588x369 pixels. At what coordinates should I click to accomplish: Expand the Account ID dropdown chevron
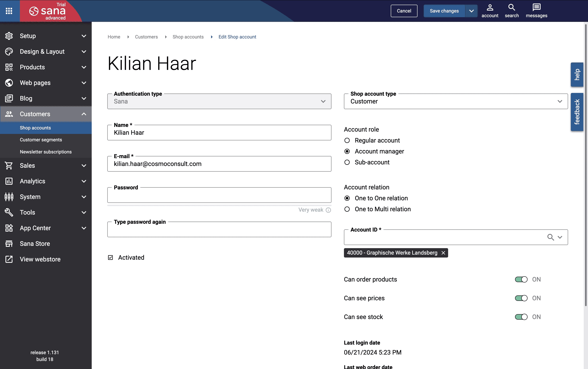coord(560,237)
